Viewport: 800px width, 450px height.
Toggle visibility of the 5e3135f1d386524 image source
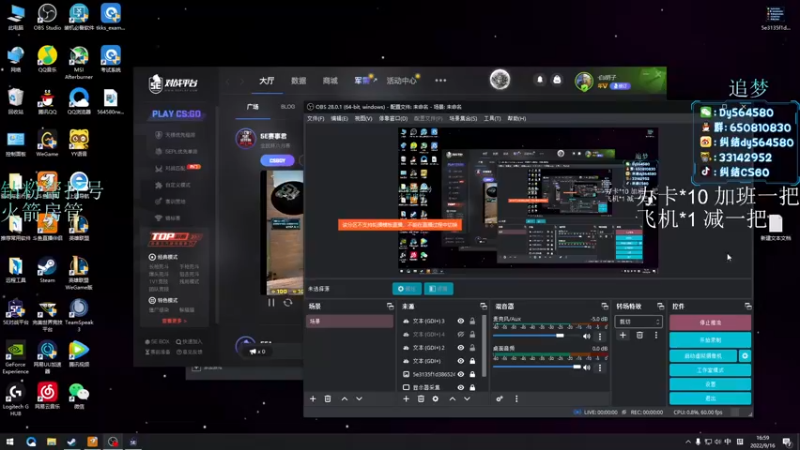click(461, 374)
